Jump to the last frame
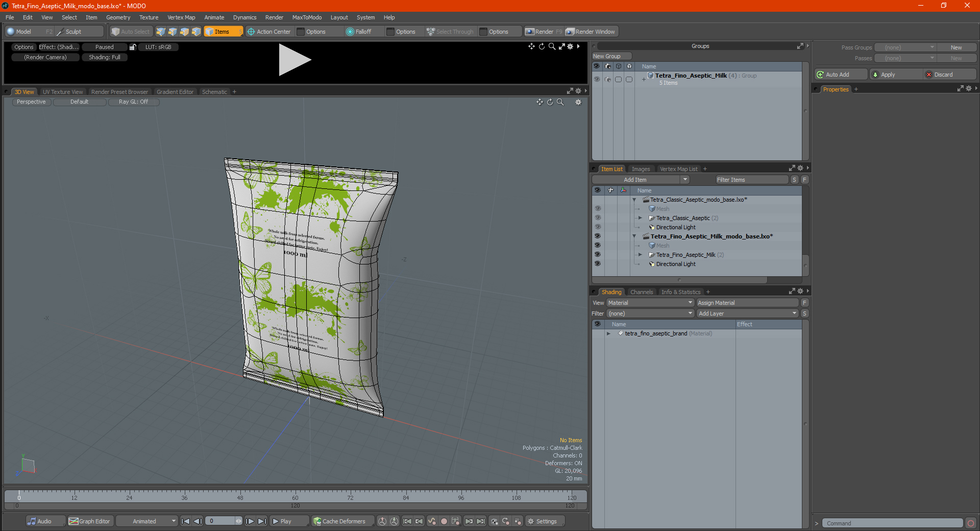Viewport: 980px width, 531px height. tap(262, 521)
